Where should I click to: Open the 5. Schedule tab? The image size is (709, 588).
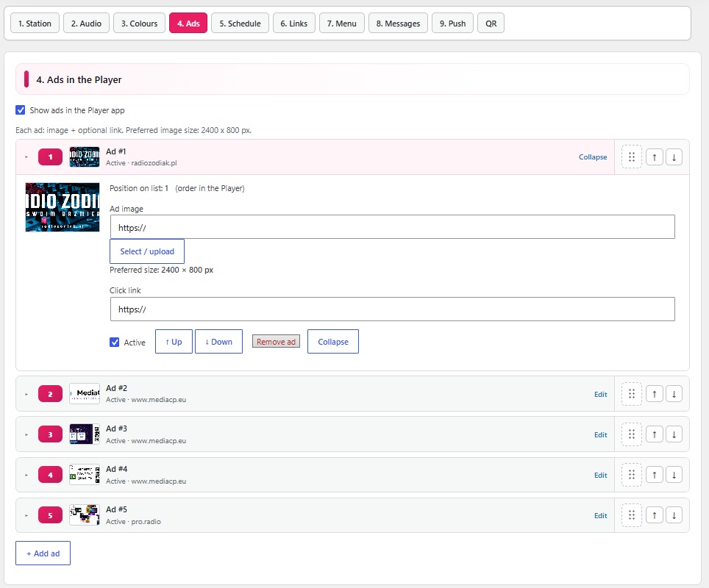coord(240,23)
